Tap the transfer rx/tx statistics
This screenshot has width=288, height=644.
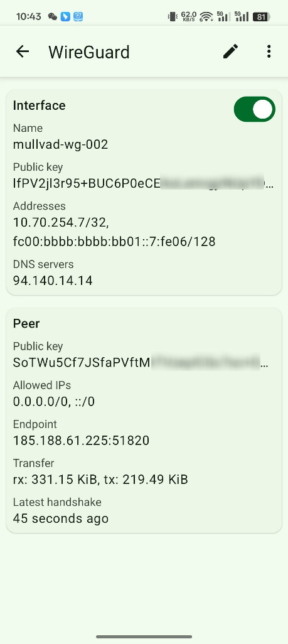click(100, 480)
